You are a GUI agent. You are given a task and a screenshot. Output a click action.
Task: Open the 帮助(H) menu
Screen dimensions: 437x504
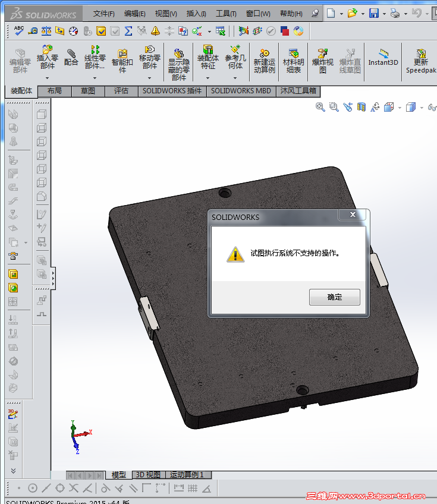[x=291, y=14]
